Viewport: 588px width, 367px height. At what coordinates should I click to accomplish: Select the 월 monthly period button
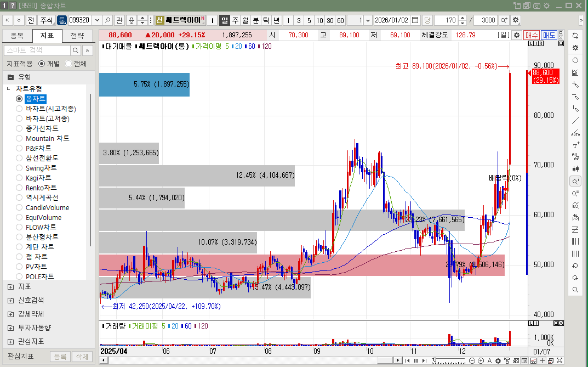coord(246,20)
